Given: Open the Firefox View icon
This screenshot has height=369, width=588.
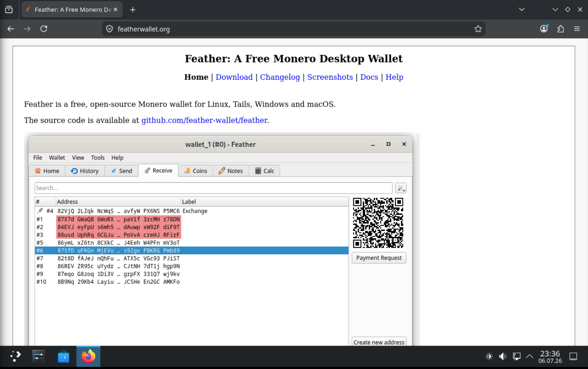Looking at the screenshot, I should click(x=9, y=10).
